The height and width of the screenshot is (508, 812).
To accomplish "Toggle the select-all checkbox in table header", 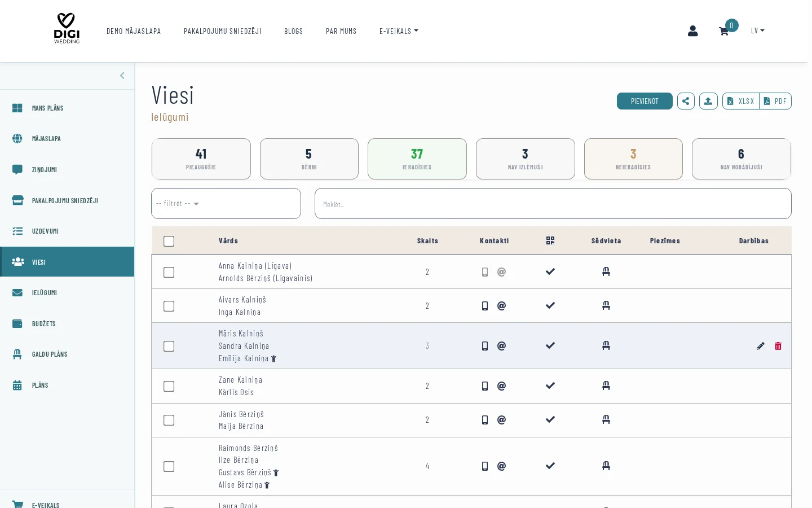I will (x=169, y=241).
